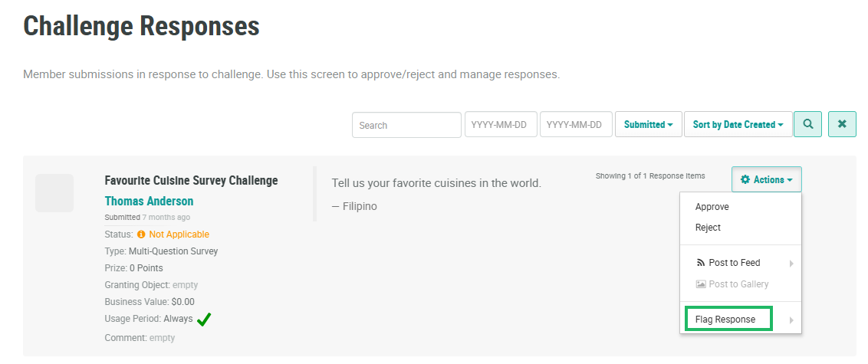Click the RSS icon beside Post to Feed

coord(700,263)
